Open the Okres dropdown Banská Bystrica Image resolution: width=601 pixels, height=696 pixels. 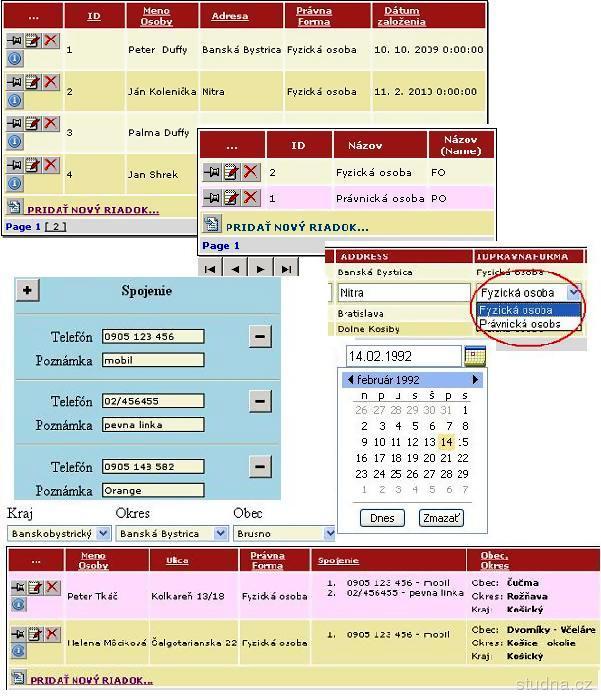[172, 533]
